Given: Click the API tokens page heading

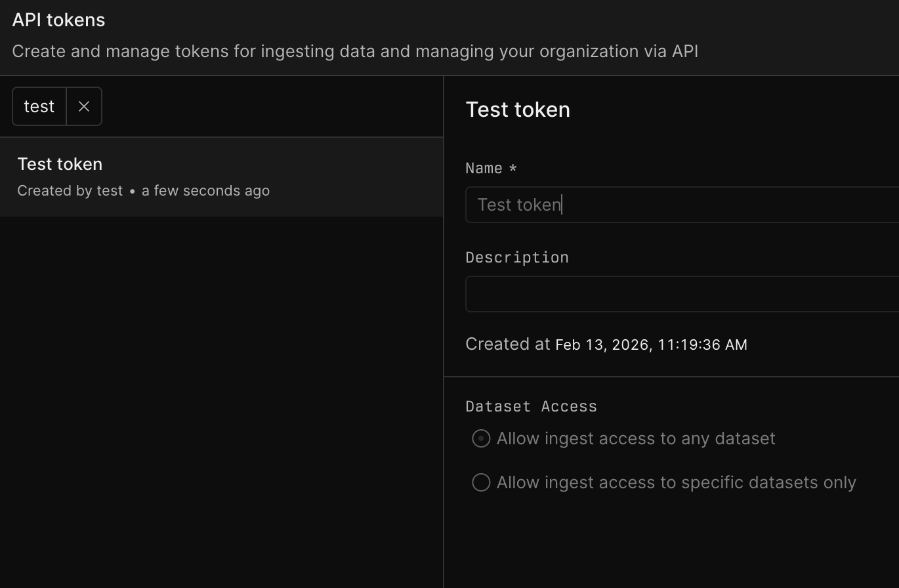Looking at the screenshot, I should point(58,19).
